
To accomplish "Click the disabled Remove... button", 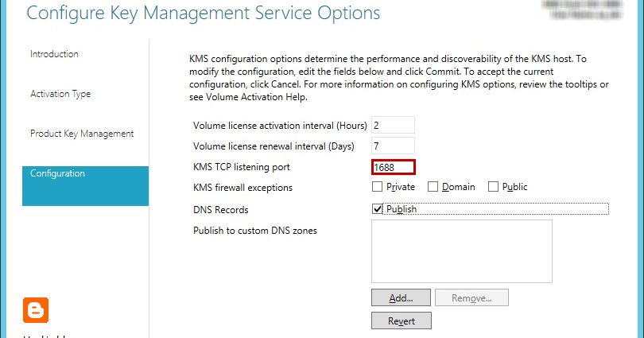I will [471, 297].
